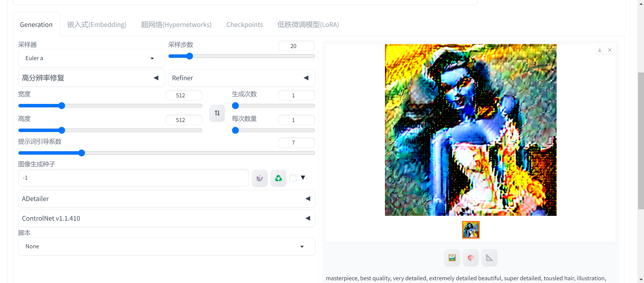This screenshot has width=644, height=283.
Task: Send image to extras ruler icon
Action: pos(489,258)
